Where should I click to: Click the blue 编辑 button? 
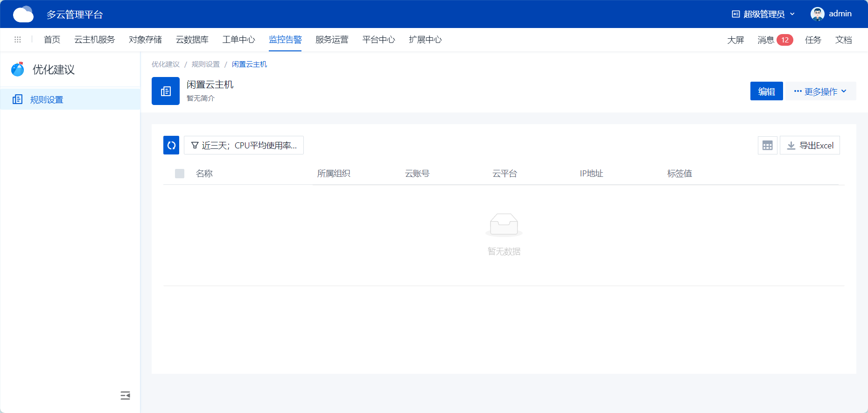point(766,91)
